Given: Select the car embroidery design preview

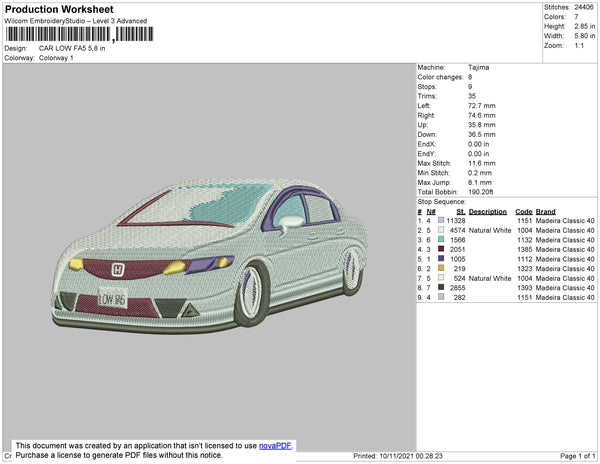Looking at the screenshot, I should tap(210, 250).
